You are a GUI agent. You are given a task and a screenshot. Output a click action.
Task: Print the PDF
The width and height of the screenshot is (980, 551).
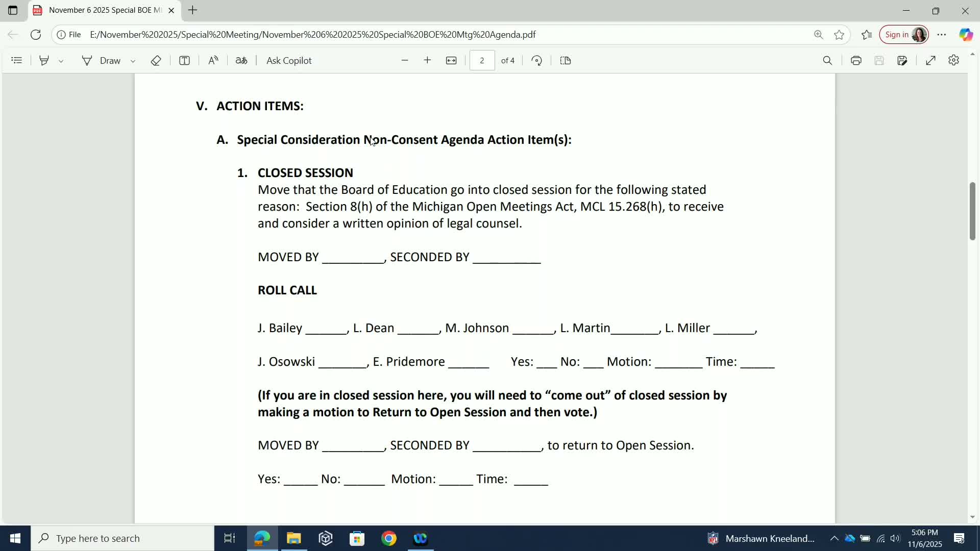click(x=856, y=60)
